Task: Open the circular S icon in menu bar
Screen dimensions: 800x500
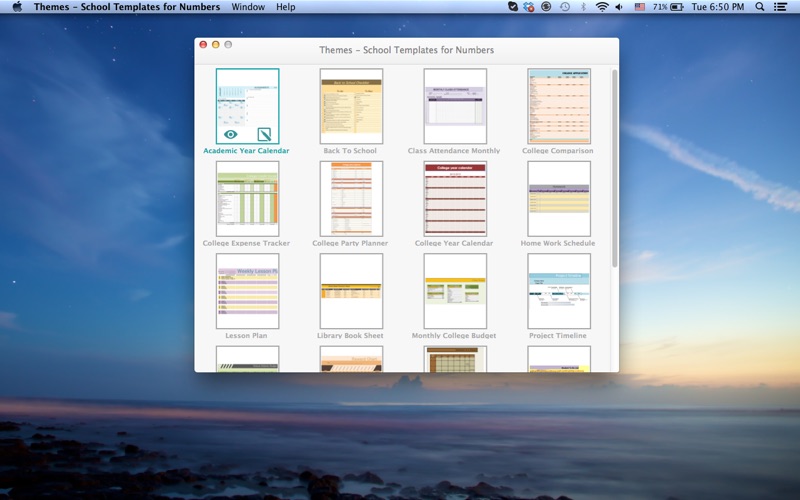Action: [x=546, y=7]
